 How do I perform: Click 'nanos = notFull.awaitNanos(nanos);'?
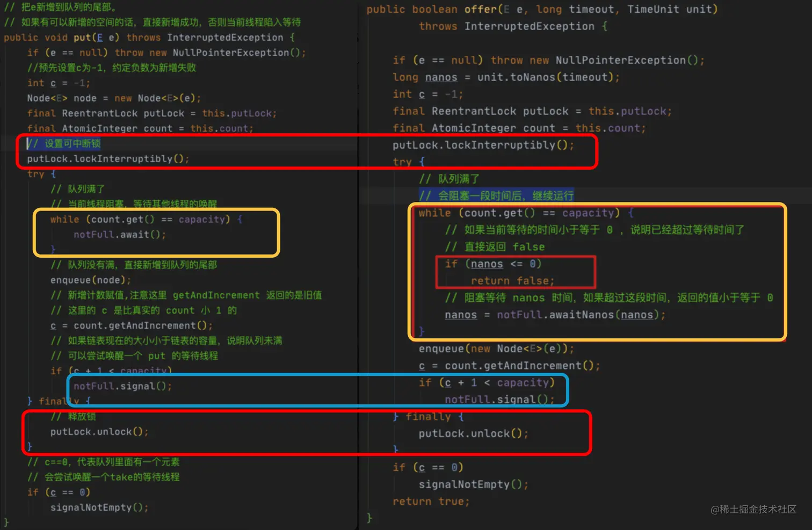tap(555, 315)
